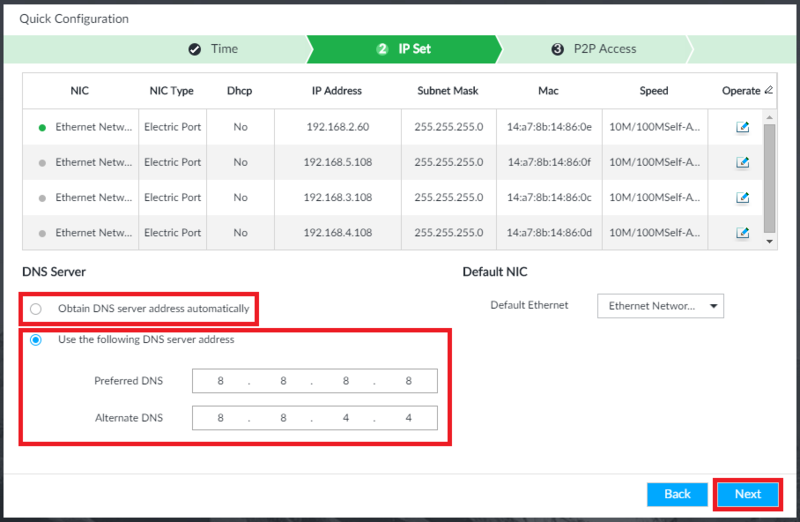Click Mac address 14:a7:8b:14:86:0e

pos(549,127)
